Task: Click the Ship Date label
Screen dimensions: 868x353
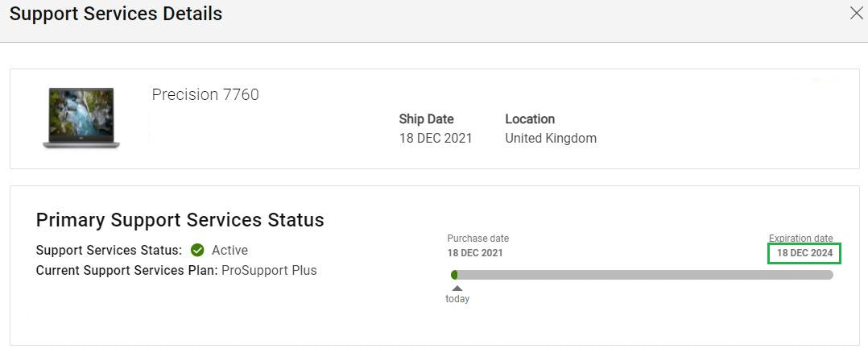Action: [x=426, y=119]
